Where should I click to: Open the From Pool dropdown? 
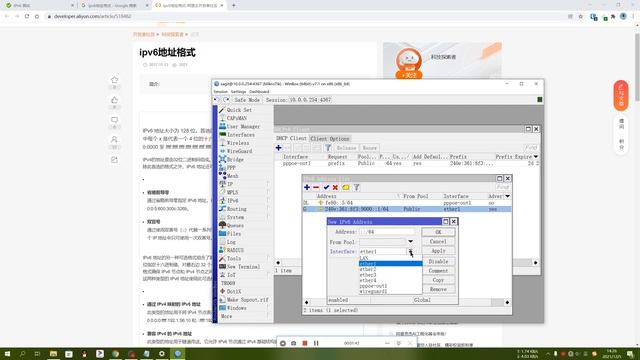tap(410, 242)
